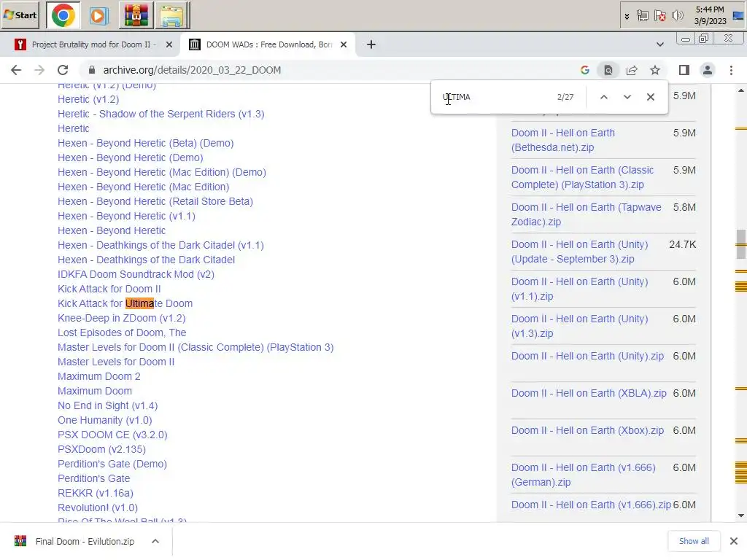Image resolution: width=747 pixels, height=560 pixels.
Task: Open One Humanity (v1.0) link
Action: pyautogui.click(x=105, y=420)
